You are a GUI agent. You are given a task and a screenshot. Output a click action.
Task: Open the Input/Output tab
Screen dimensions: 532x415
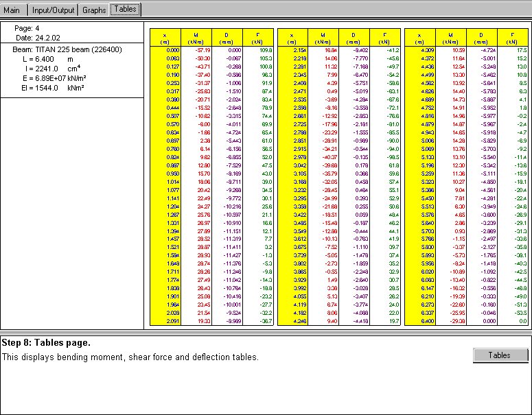click(54, 10)
